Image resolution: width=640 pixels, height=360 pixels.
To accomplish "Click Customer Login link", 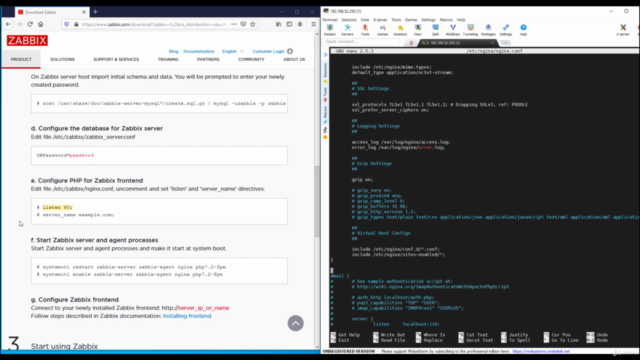I will pyautogui.click(x=268, y=51).
